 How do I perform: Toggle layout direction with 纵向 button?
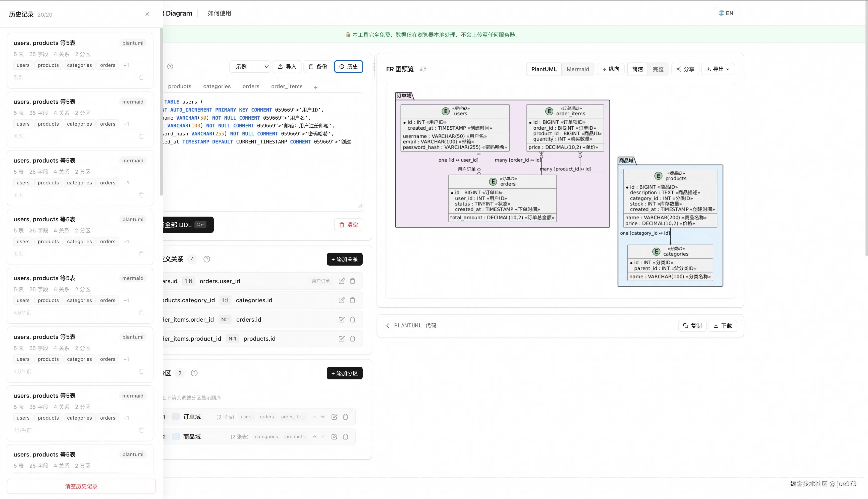pos(611,69)
